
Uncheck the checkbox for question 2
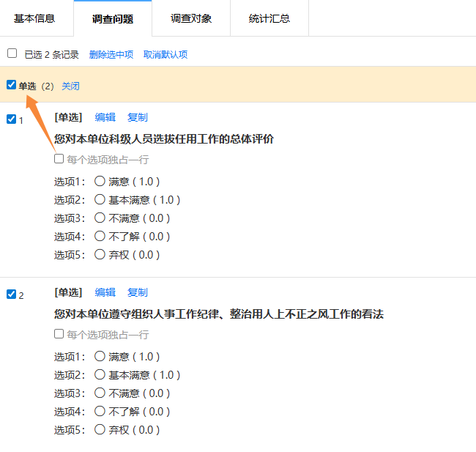pyautogui.click(x=11, y=294)
